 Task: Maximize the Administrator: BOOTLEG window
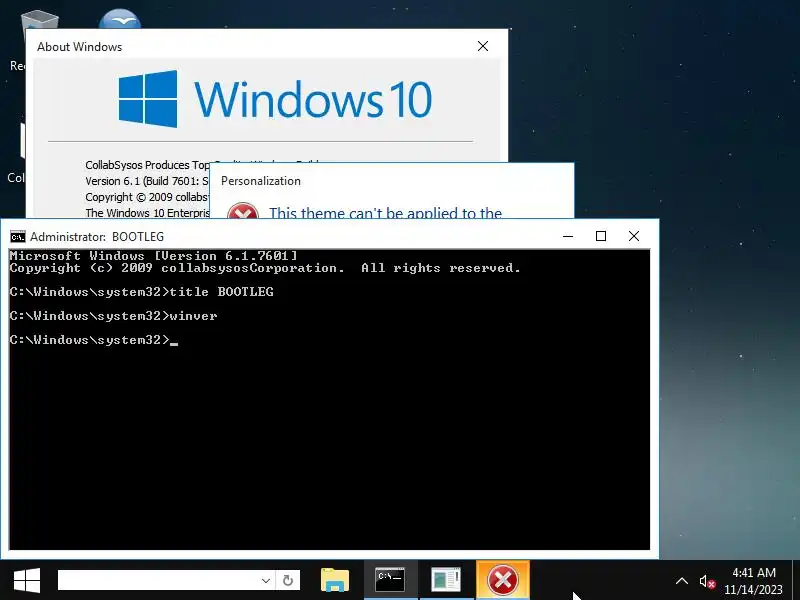point(601,236)
